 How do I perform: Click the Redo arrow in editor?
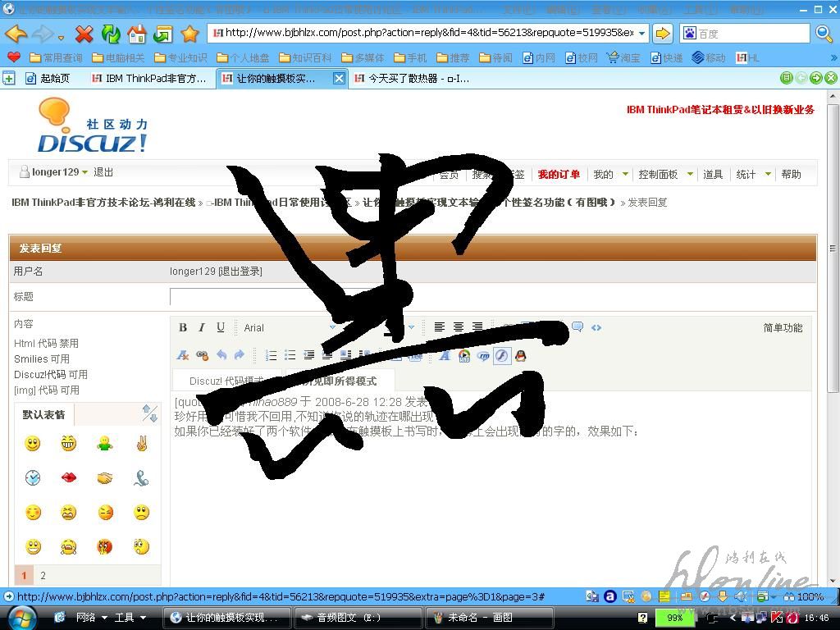coord(240,354)
